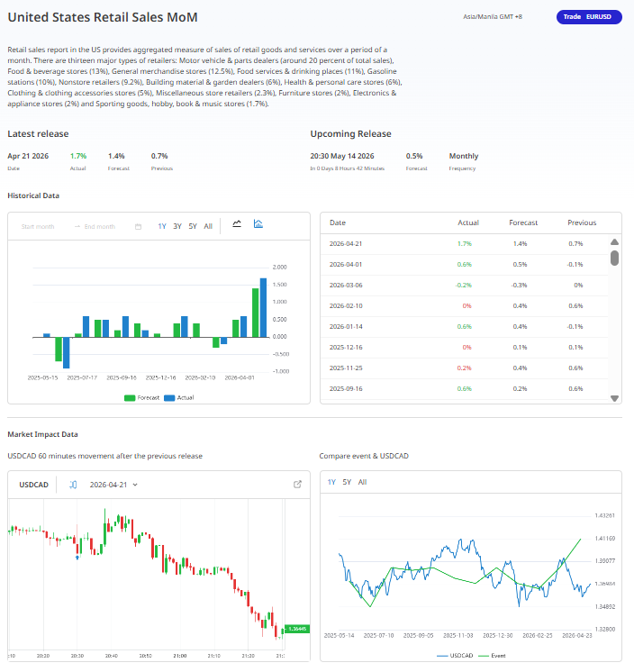Toggle Forecast series in chart legend
This screenshot has height=672, width=634.
pos(141,398)
